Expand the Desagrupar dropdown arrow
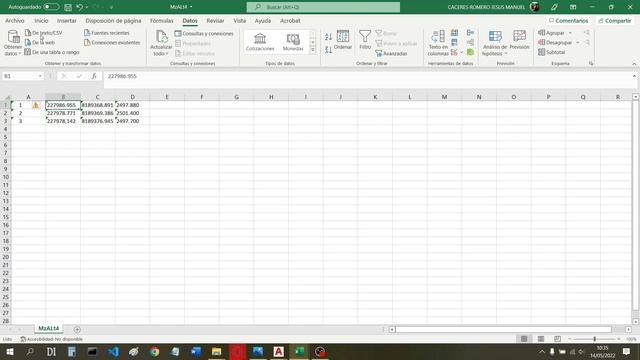 578,42
